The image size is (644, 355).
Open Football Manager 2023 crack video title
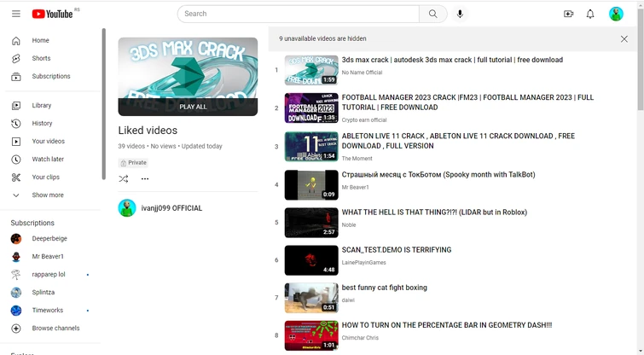[467, 102]
